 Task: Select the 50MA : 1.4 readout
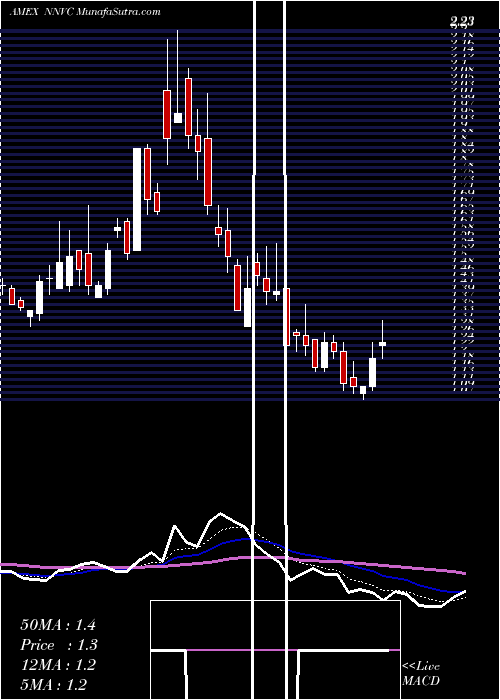[58, 625]
